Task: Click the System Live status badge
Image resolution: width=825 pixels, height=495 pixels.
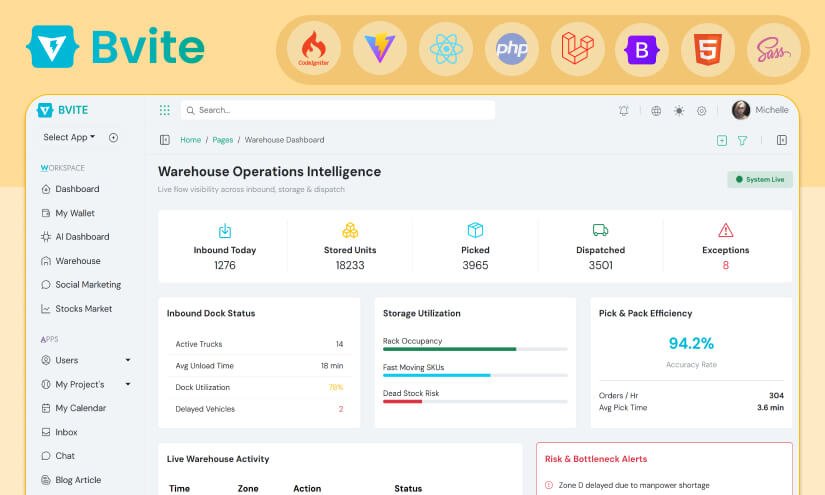Action: click(760, 179)
